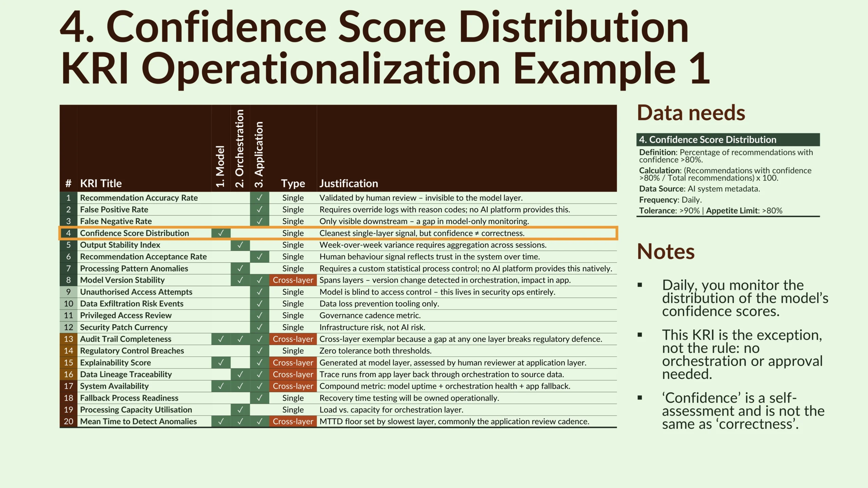Click the rotated '2. Orchestration' column header

[x=240, y=148]
